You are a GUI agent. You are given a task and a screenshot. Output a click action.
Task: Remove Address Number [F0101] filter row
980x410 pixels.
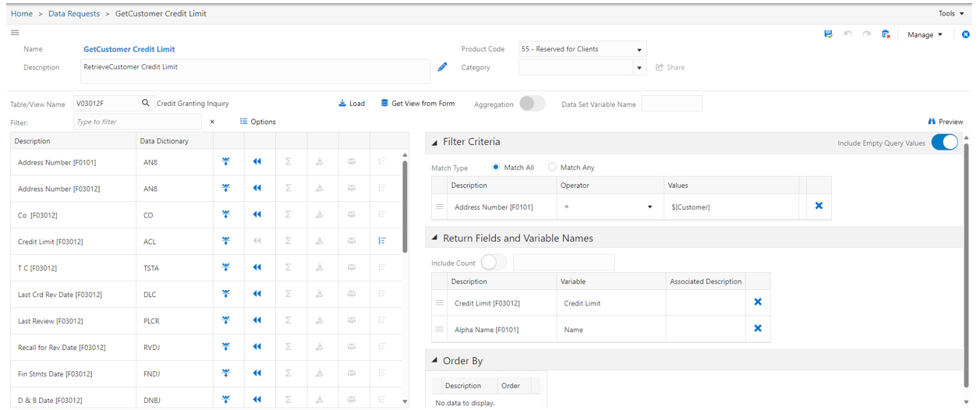[x=819, y=207]
